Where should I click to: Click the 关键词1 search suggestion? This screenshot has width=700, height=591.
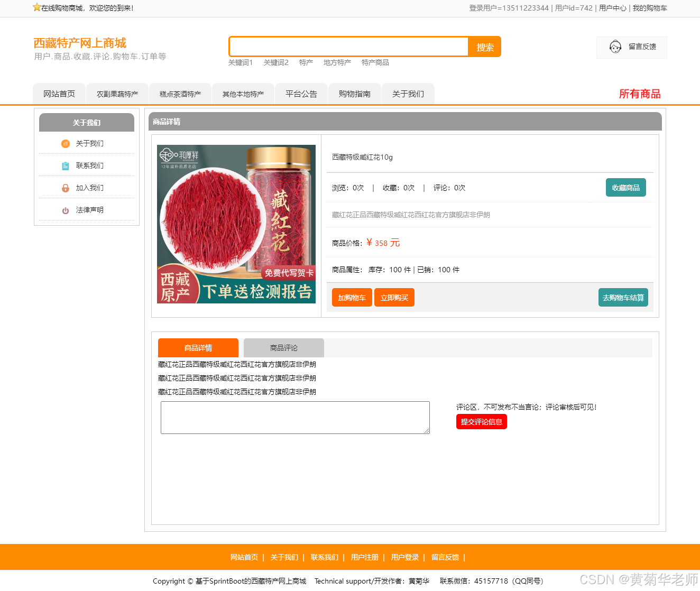[x=241, y=62]
